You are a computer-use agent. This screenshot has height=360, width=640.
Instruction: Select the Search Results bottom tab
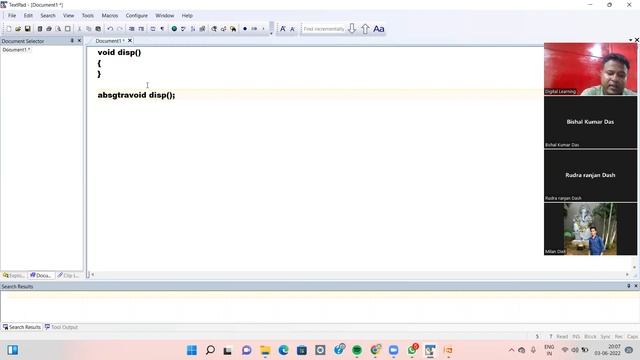[22, 327]
